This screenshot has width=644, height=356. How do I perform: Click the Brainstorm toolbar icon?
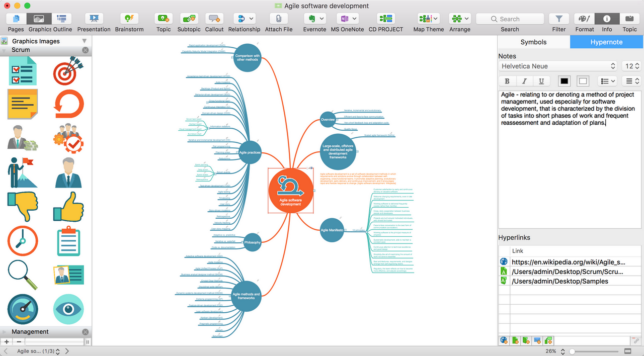click(129, 19)
